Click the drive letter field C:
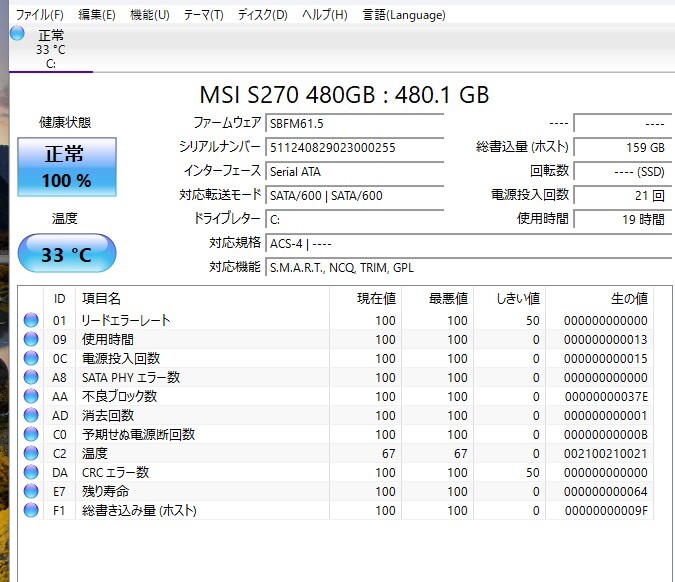The image size is (675, 582). 355,220
